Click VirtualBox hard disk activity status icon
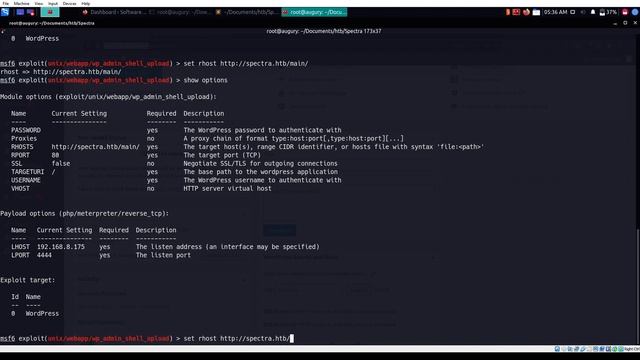This screenshot has height=360, width=640. 557,349
